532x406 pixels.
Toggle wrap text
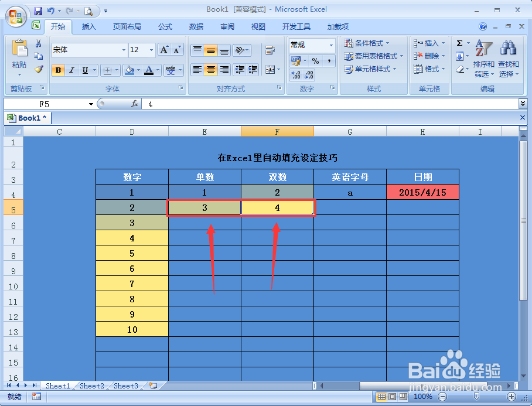tap(270, 50)
